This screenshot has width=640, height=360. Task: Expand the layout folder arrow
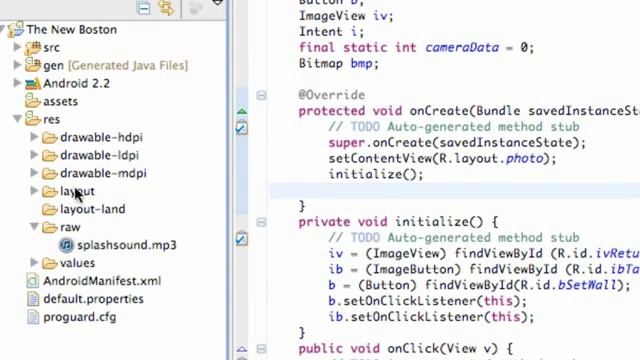pyautogui.click(x=34, y=190)
